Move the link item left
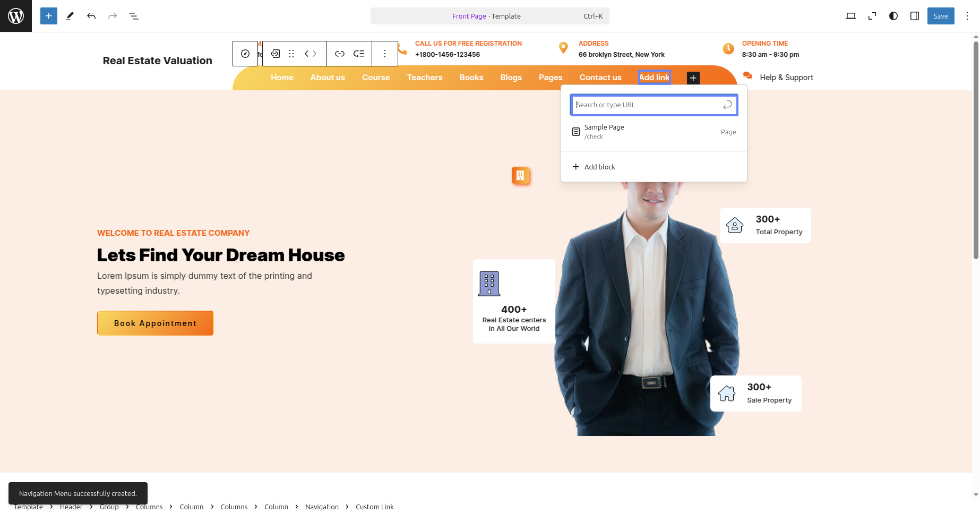Screen dimensions: 980x513 (307, 54)
